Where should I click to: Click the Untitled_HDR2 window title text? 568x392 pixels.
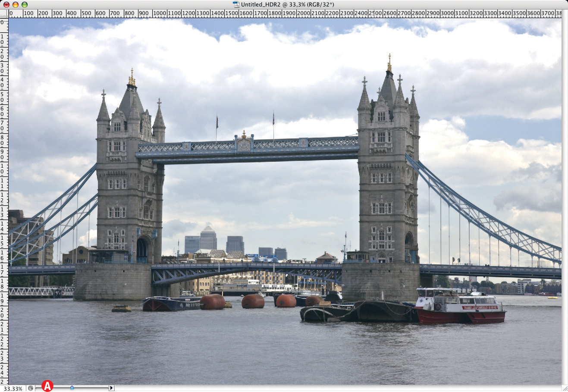[x=287, y=4]
